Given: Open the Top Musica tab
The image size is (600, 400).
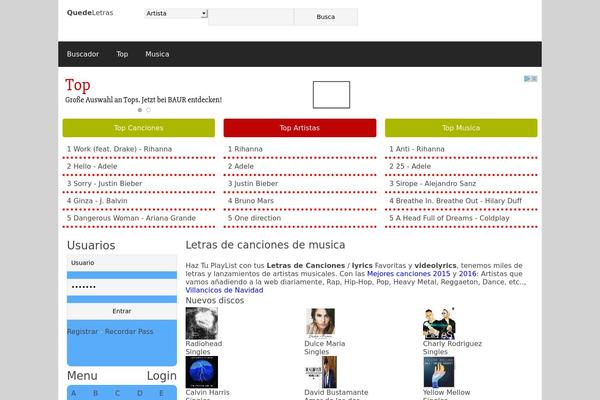Looking at the screenshot, I should pyautogui.click(x=461, y=128).
